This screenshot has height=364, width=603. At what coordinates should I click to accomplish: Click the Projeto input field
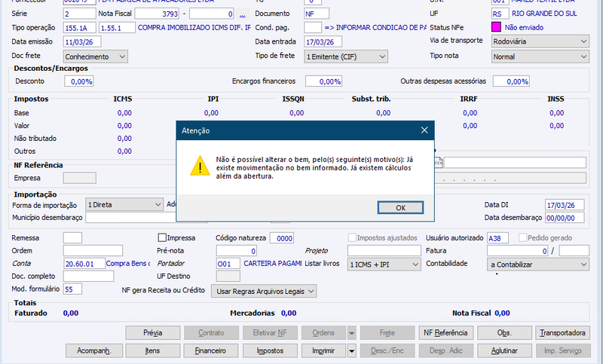click(384, 251)
